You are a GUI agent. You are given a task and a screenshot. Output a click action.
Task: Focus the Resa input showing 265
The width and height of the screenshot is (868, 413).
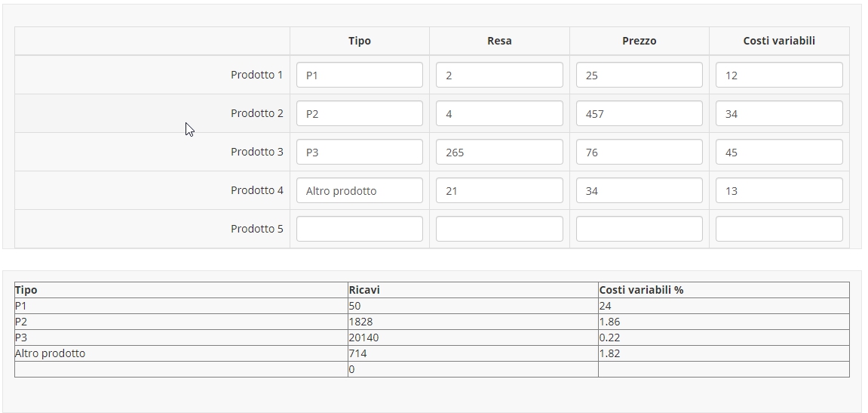coord(499,152)
